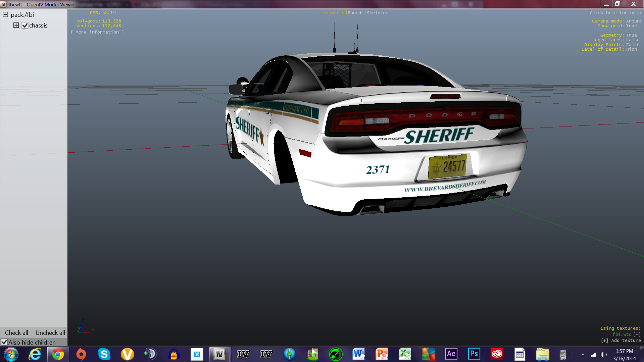This screenshot has height=362, width=644.
Task: Click the 'Uncheck all' button
Action: point(50,332)
